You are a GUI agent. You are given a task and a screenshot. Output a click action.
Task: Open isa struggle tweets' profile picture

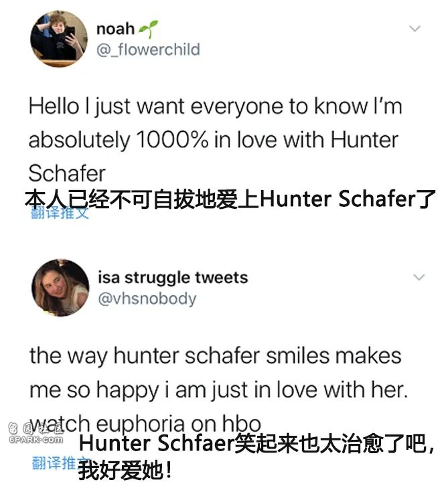click(x=60, y=288)
